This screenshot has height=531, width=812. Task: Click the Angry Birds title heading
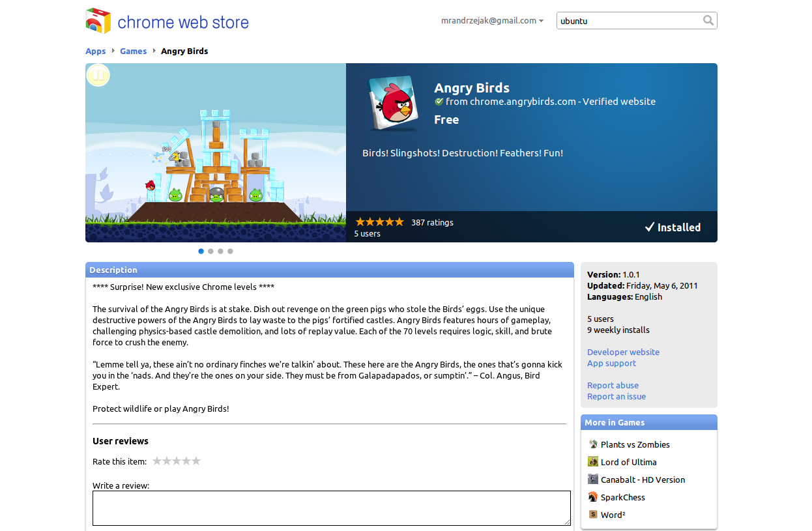(472, 88)
